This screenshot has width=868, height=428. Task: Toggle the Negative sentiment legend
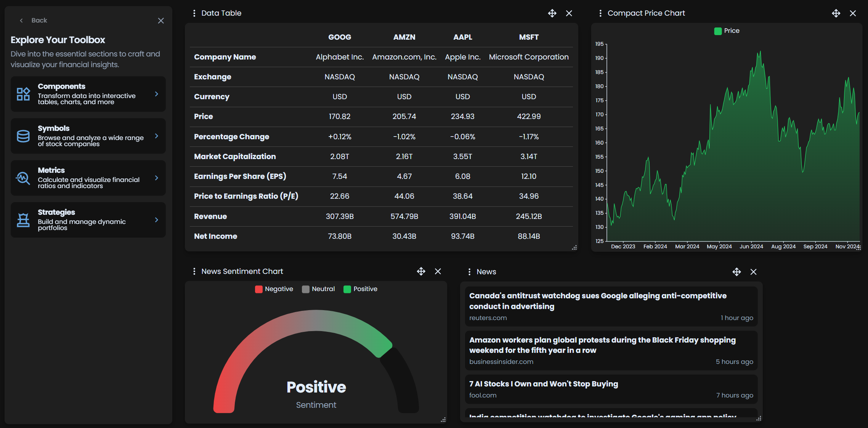(274, 289)
